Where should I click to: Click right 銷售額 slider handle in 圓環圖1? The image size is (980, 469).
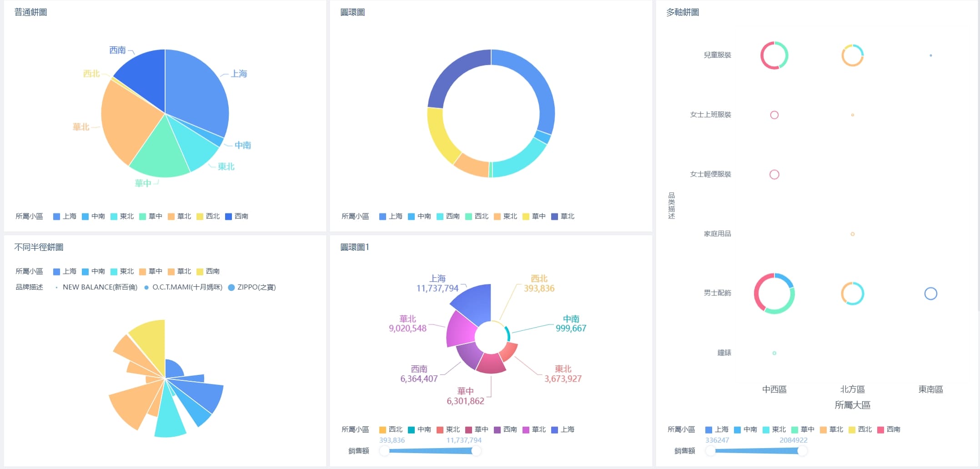click(x=476, y=451)
